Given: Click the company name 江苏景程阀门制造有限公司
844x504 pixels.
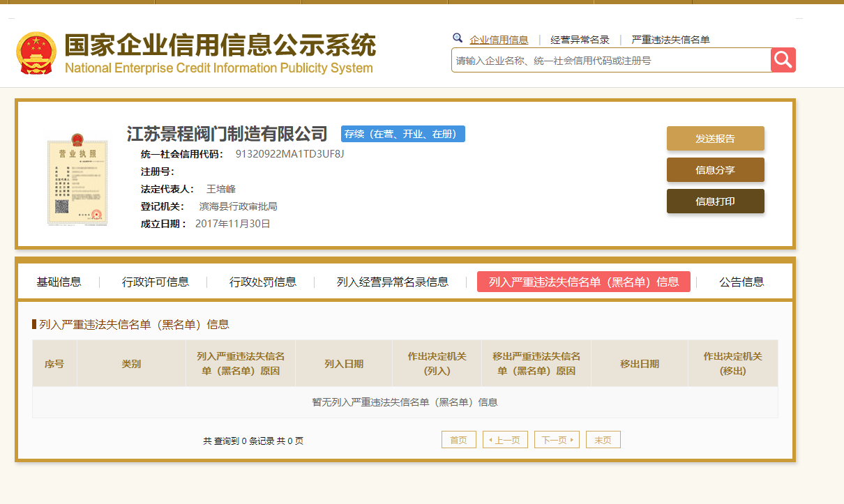Looking at the screenshot, I should click(x=227, y=133).
